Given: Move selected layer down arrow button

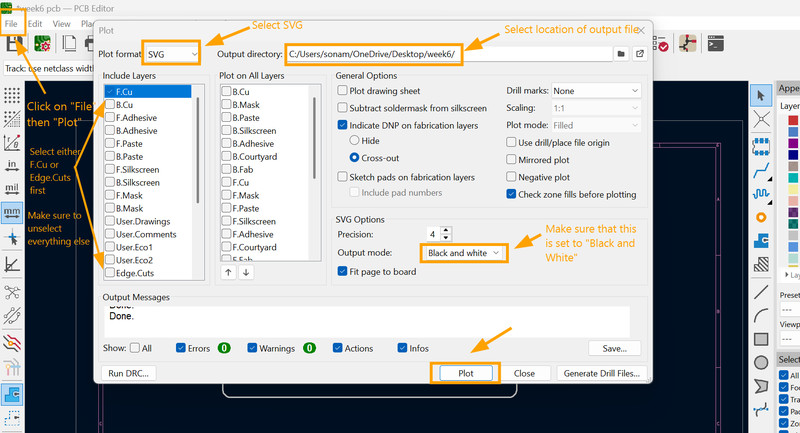Looking at the screenshot, I should [246, 272].
